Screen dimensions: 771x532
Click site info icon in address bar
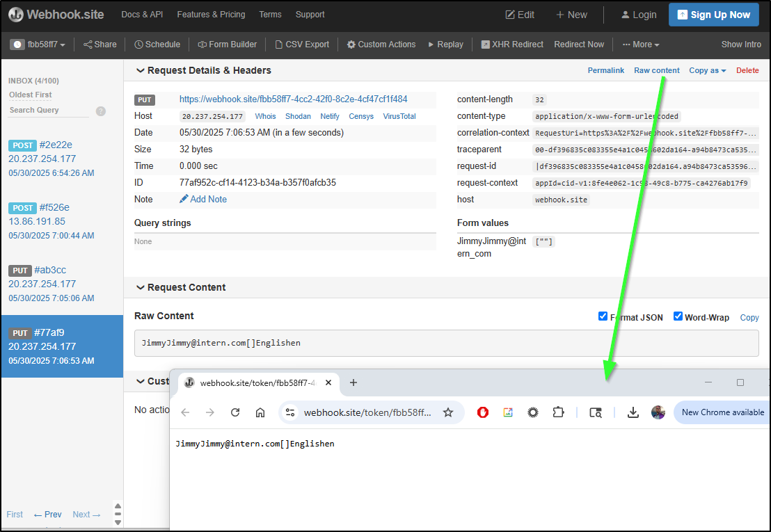click(x=290, y=412)
